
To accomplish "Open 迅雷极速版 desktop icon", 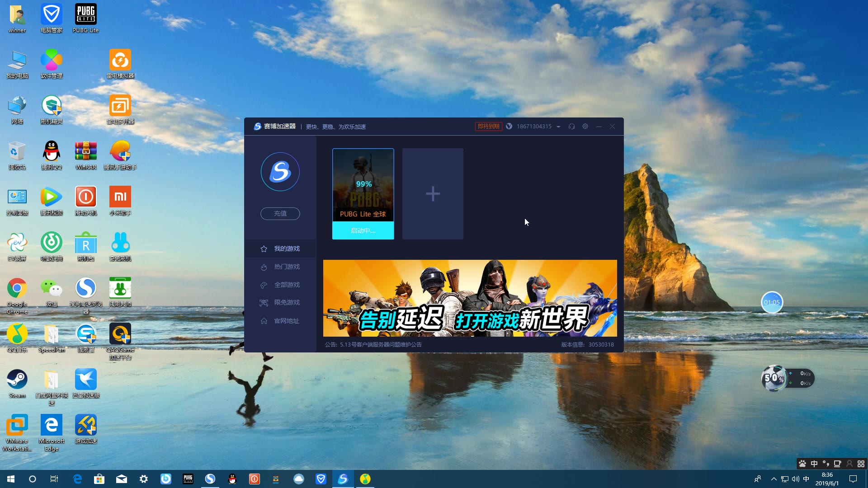I will tap(85, 384).
